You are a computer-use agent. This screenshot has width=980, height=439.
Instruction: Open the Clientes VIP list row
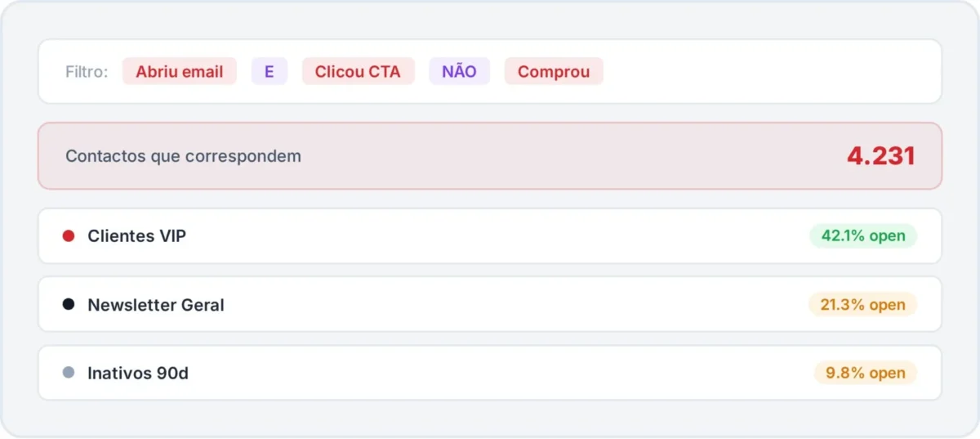490,236
